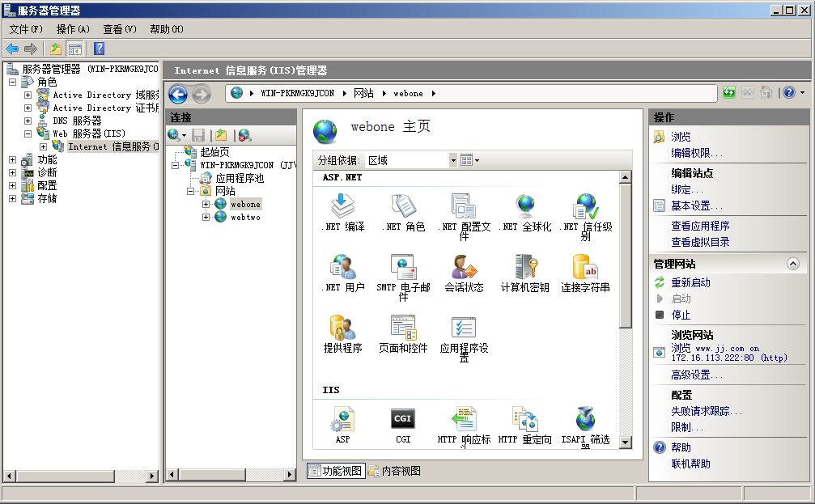Click 高级设置... link
The width and height of the screenshot is (815, 504).
point(697,375)
